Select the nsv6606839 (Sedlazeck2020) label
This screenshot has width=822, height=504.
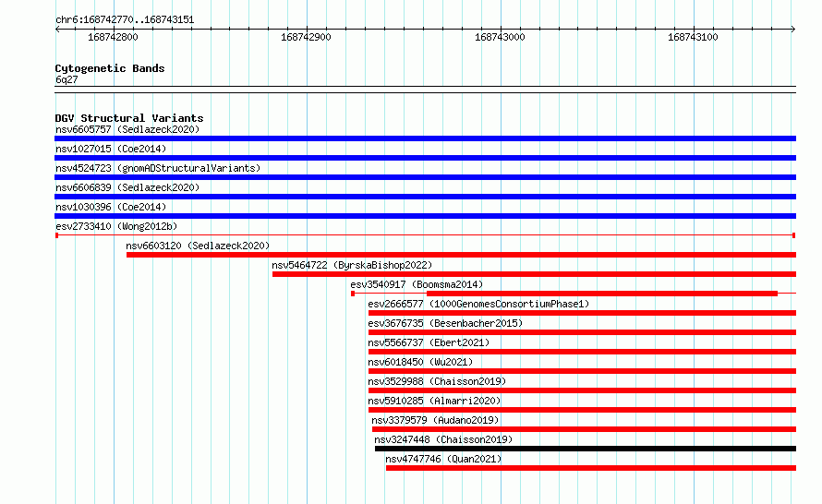[127, 187]
